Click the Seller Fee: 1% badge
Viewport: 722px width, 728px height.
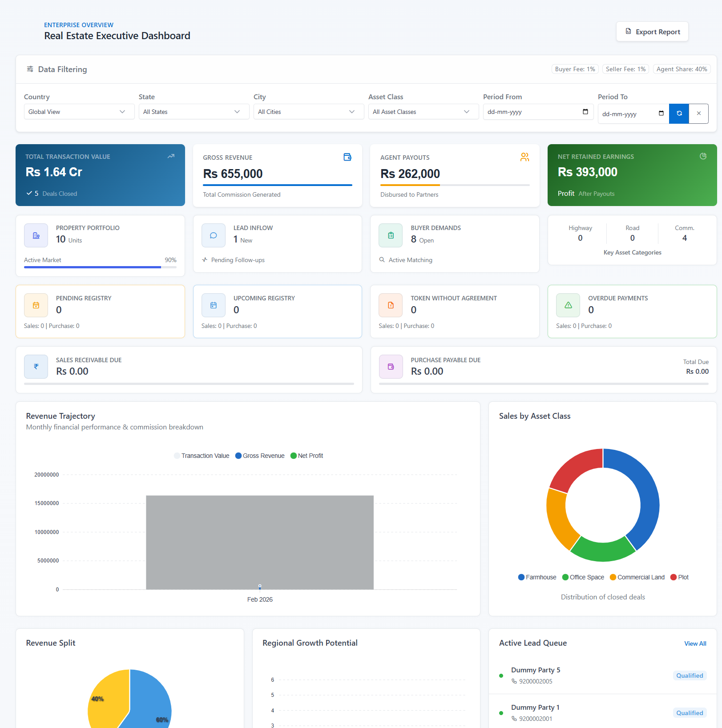[625, 69]
